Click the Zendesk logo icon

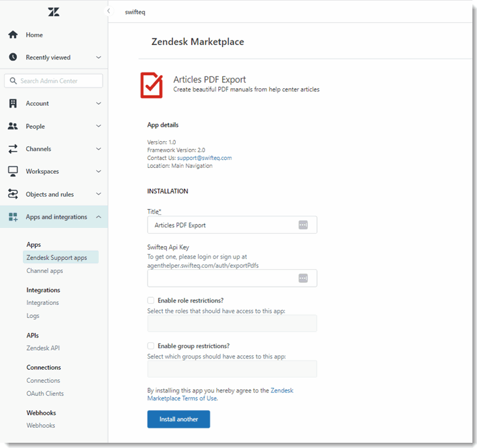54,12
